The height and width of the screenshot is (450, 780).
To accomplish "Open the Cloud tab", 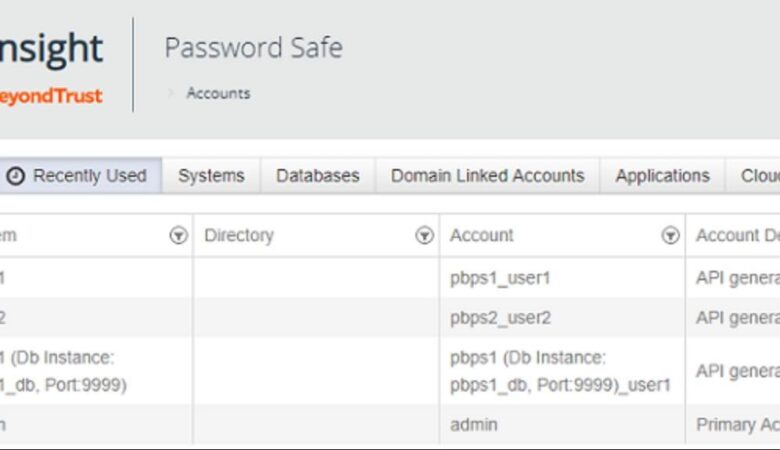I will click(753, 176).
